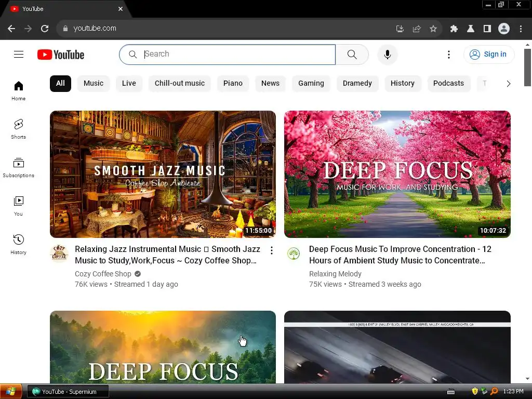The height and width of the screenshot is (399, 532).
Task: Start voice search with the microphone
Action: click(x=387, y=54)
